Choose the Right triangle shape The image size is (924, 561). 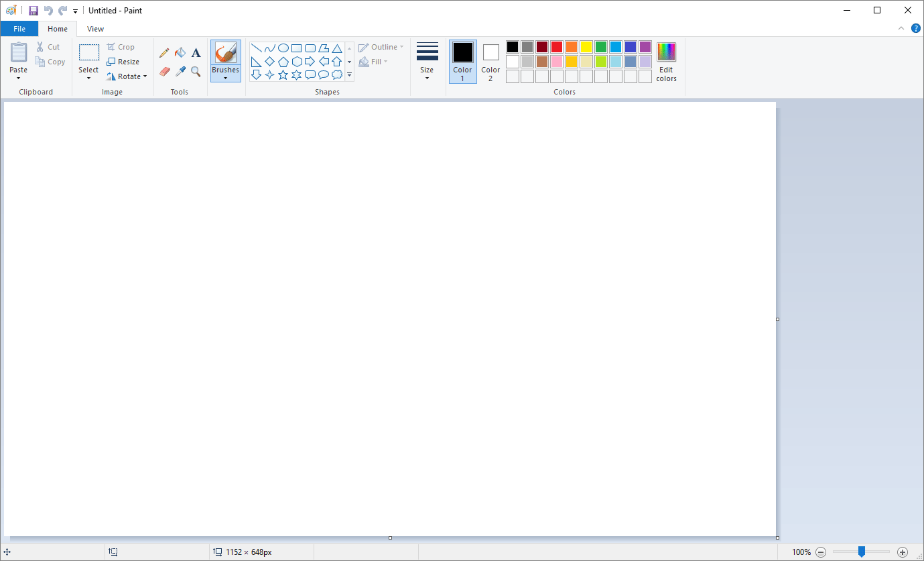click(256, 62)
